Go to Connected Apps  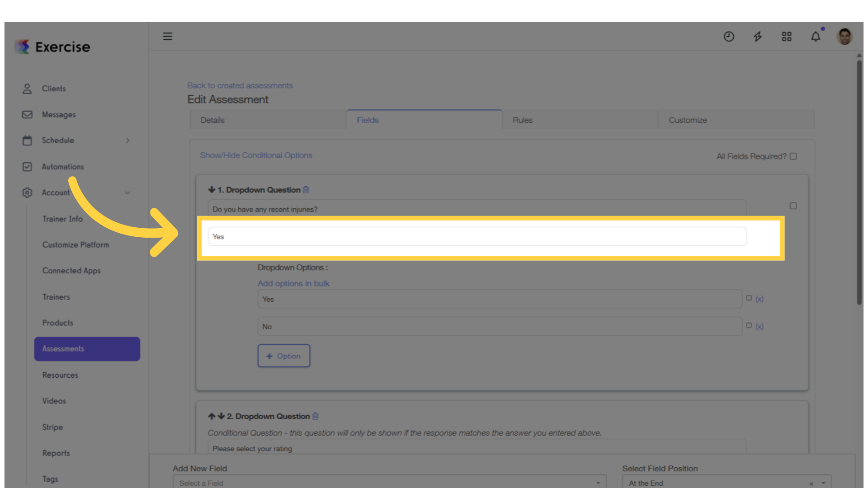point(71,271)
